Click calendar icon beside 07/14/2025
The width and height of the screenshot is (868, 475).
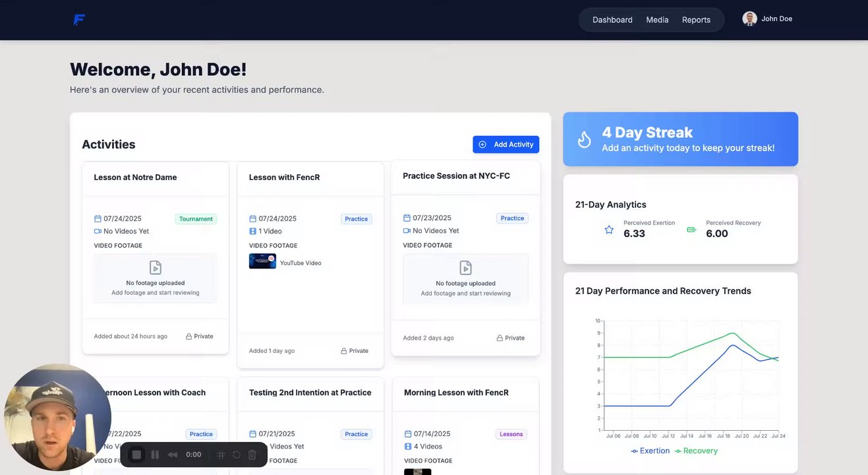click(x=407, y=434)
